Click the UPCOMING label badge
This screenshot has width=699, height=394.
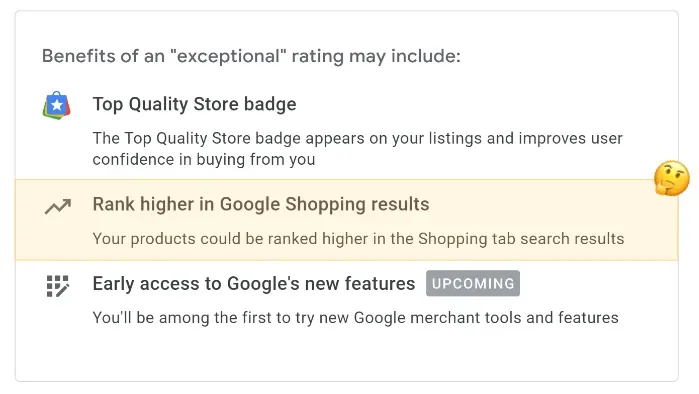coord(473,283)
